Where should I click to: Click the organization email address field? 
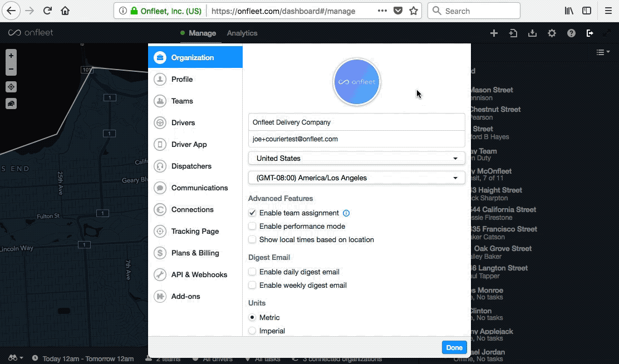coord(356,139)
